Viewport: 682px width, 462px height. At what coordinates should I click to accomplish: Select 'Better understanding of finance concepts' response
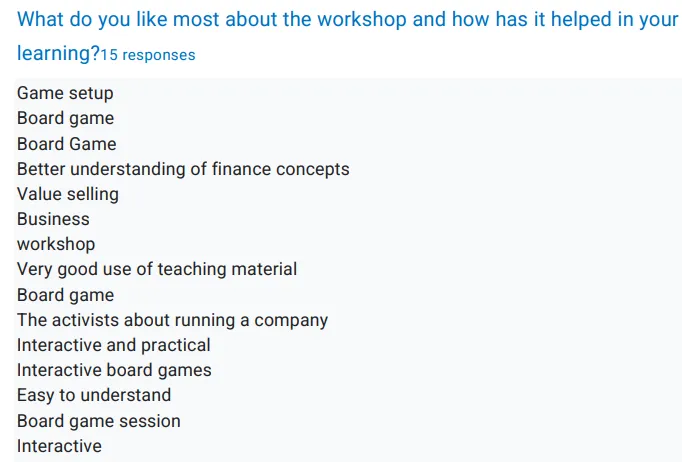point(183,169)
